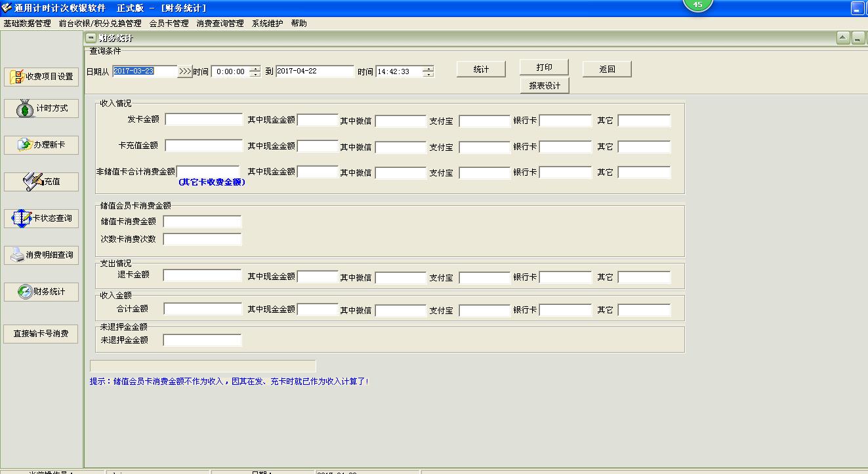Screen dimensions: 868x474
Task: Click 支付宝 field in 卡充值金额 row
Action: tap(484, 147)
